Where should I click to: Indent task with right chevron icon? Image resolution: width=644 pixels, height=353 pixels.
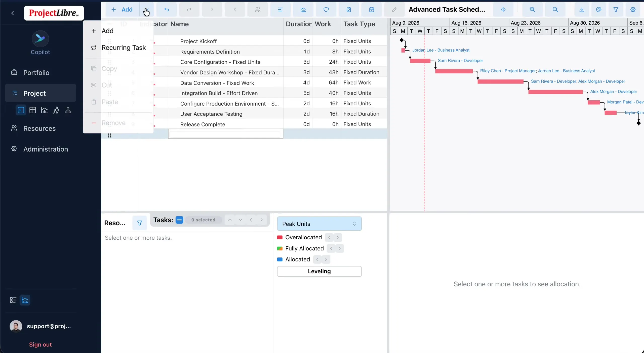click(212, 10)
